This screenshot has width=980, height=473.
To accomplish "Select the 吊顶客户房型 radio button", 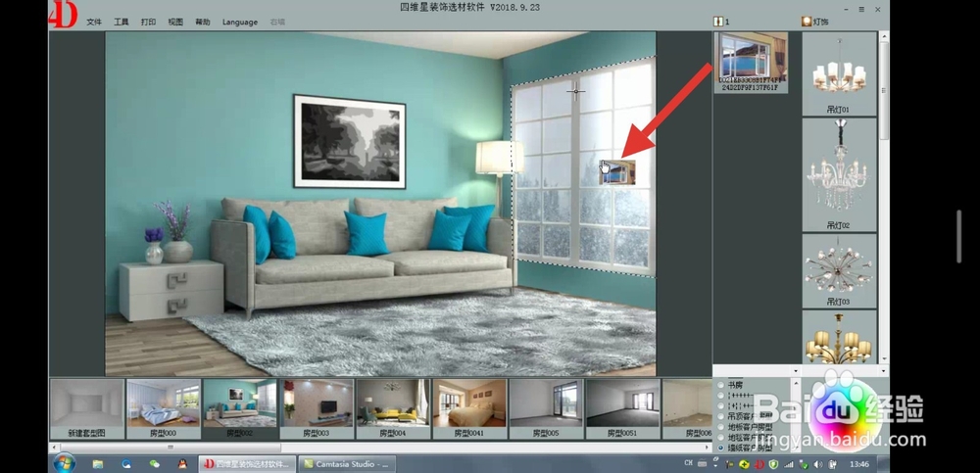I will coord(720,417).
